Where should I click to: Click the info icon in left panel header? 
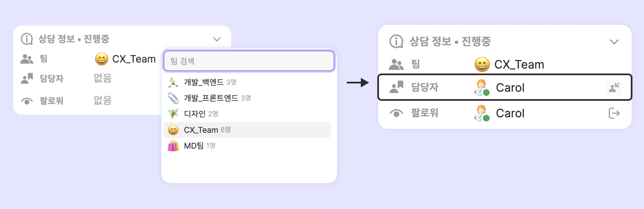tap(27, 39)
